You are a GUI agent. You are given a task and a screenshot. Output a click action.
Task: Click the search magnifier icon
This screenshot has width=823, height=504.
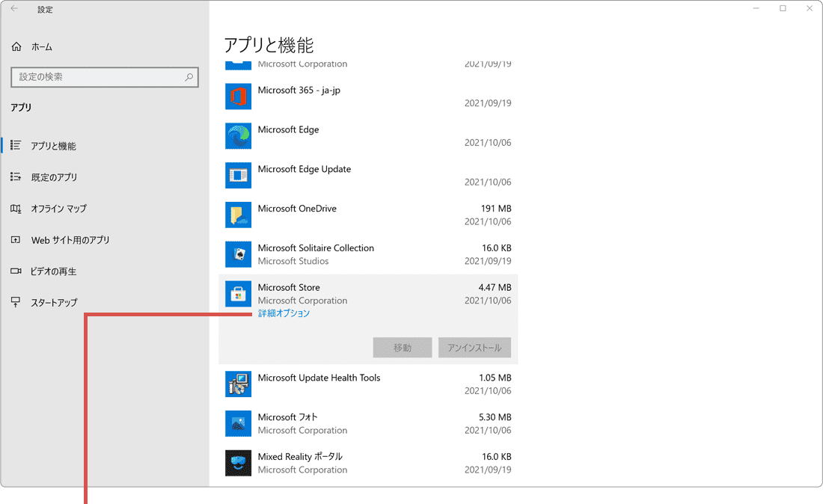[x=189, y=77]
